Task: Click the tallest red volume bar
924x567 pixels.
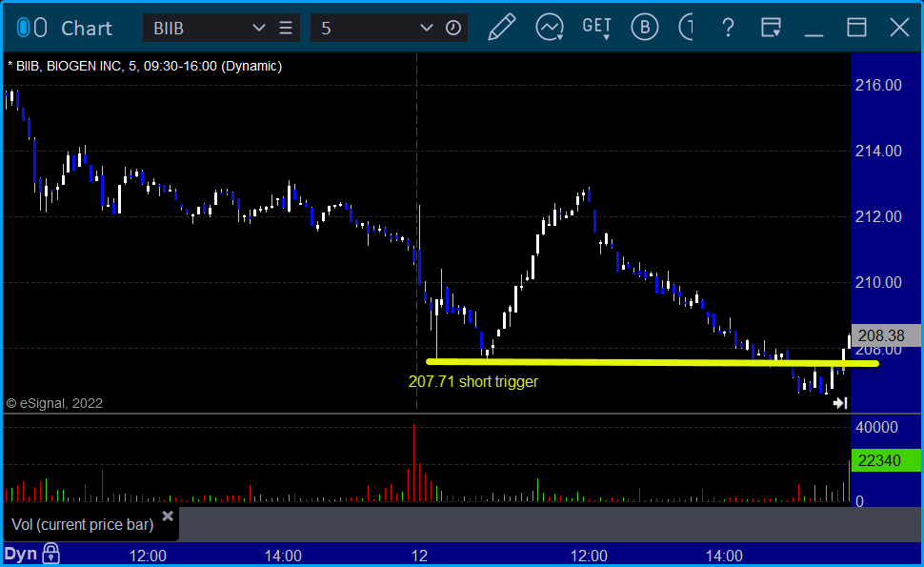Action: point(414,463)
